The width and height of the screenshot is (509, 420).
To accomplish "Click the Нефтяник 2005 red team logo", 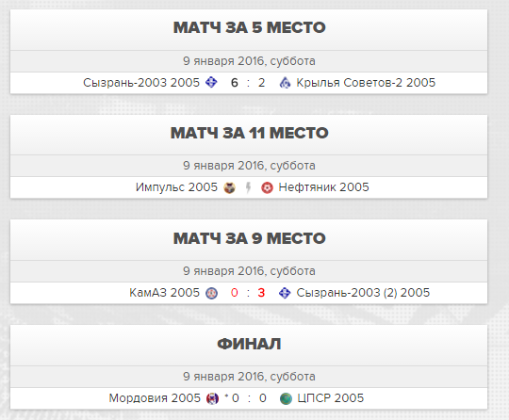I will click(x=267, y=187).
